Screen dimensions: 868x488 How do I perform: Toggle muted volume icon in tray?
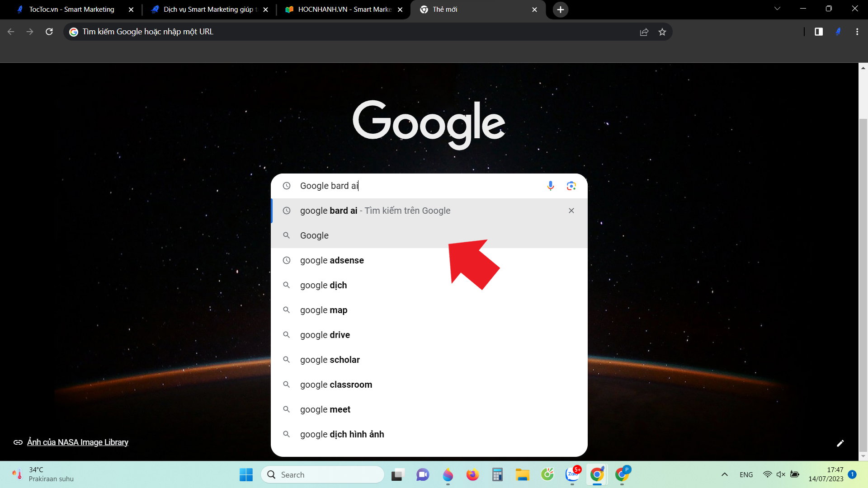pyautogui.click(x=781, y=474)
